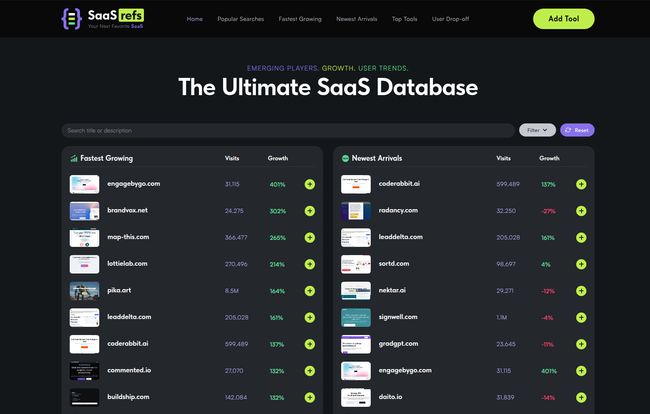
Task: Plus icon for leaddelta.com in Newest Arrivals
Action: pyautogui.click(x=581, y=237)
